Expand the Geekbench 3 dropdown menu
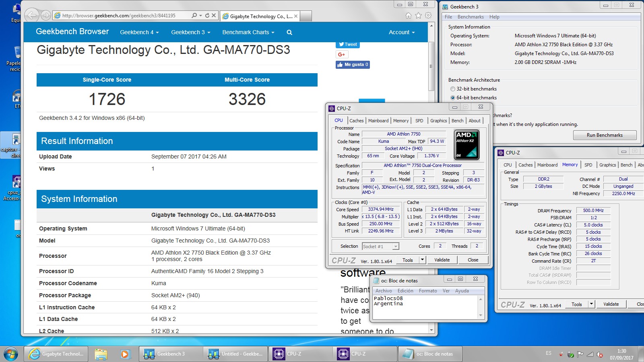This screenshot has height=362, width=644. coord(191,32)
